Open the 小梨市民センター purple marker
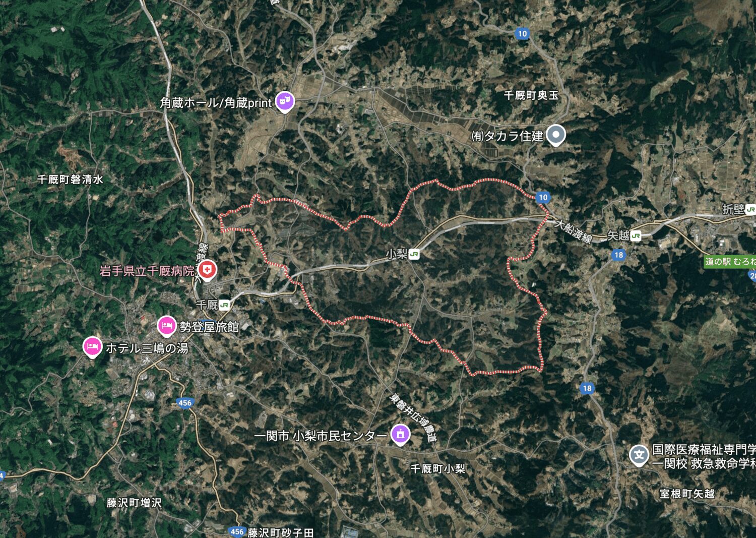756x538 pixels. 401,435
